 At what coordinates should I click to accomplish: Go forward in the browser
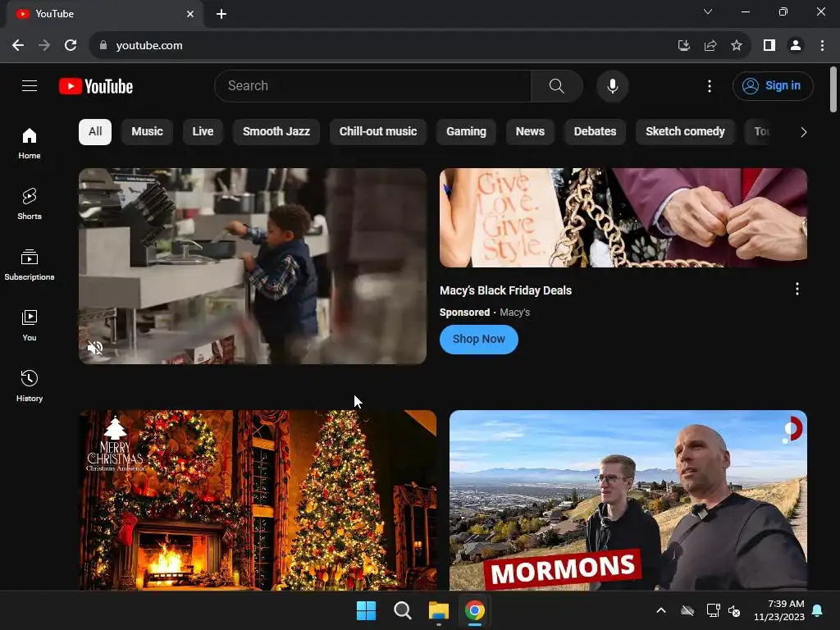44,46
